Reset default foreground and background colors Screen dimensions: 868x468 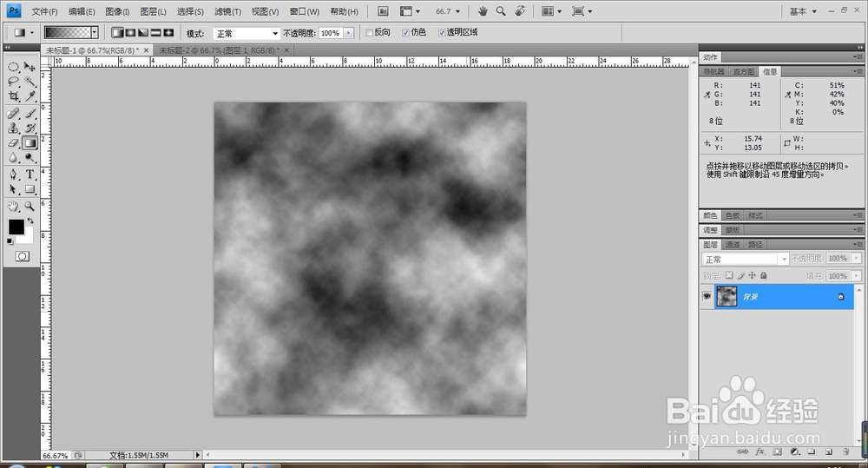click(10, 241)
